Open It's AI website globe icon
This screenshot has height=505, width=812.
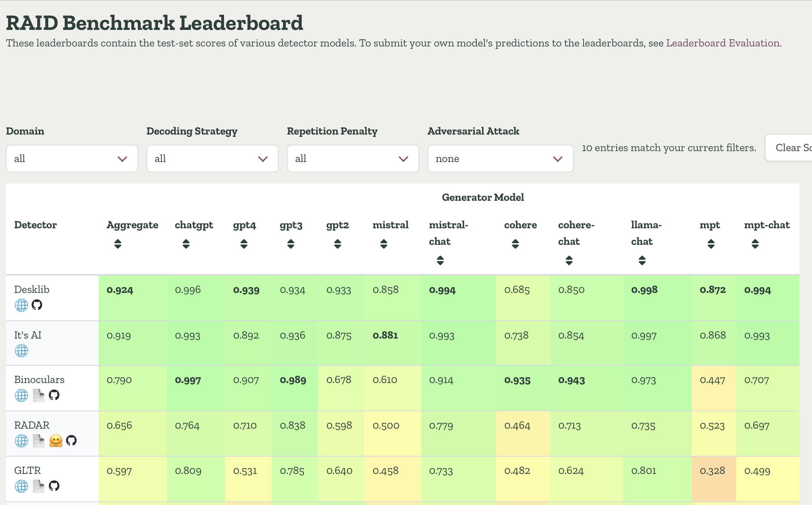[21, 351]
